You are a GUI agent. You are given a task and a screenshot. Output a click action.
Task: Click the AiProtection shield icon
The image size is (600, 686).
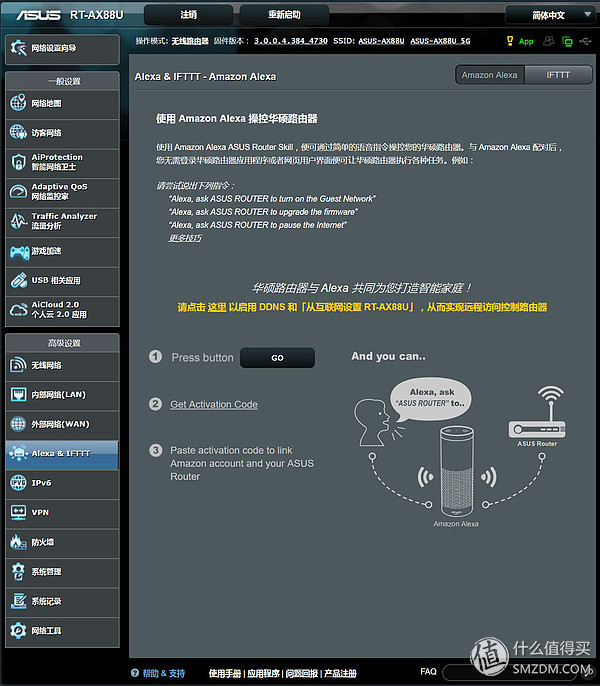click(x=18, y=162)
